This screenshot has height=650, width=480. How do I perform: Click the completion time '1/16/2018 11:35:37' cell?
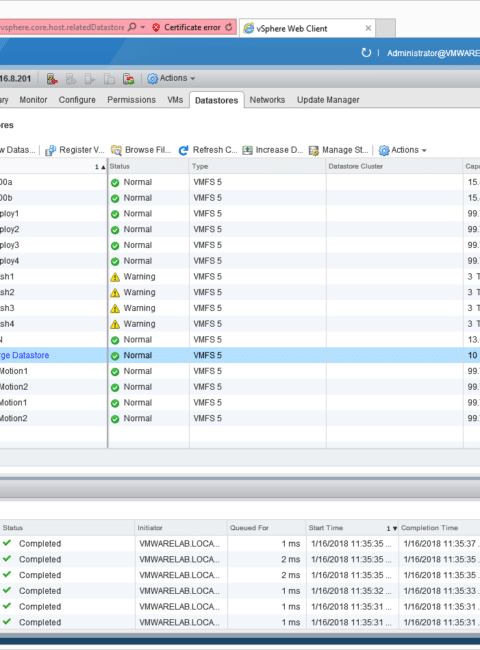[439, 543]
